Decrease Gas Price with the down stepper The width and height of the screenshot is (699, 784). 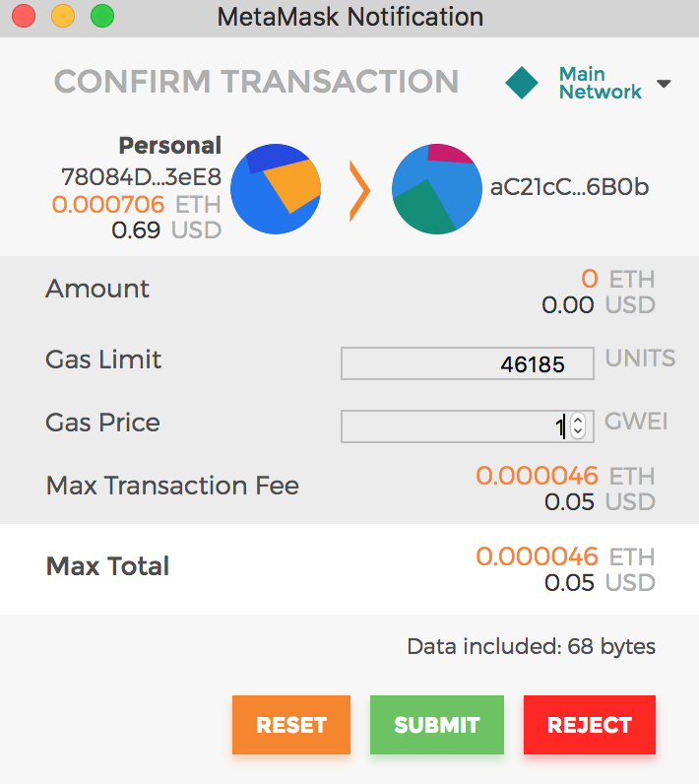[578, 432]
